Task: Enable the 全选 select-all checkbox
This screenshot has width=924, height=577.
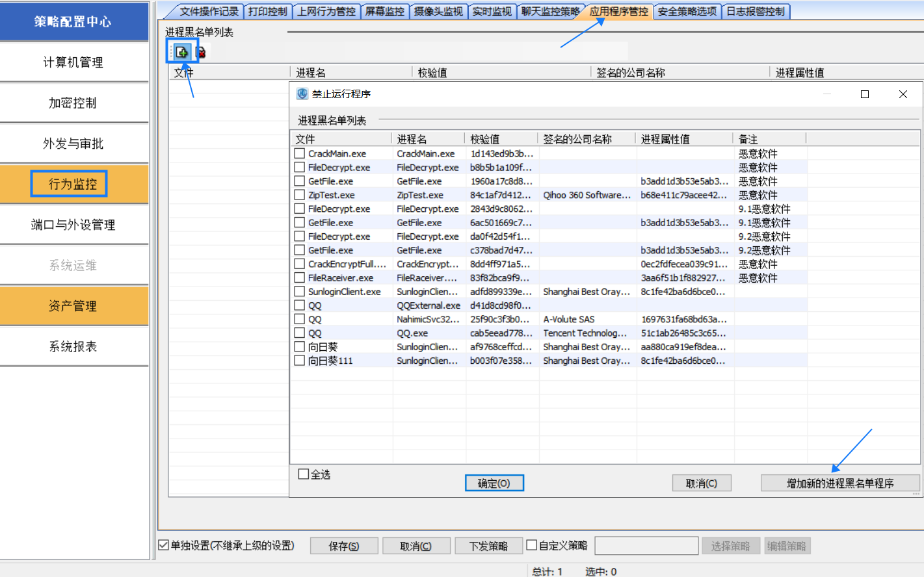Action: [304, 474]
